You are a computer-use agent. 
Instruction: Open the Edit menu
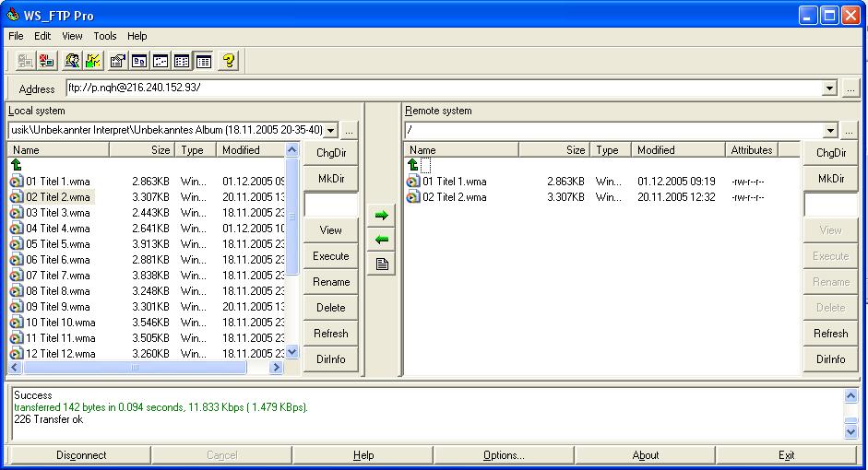[42, 36]
